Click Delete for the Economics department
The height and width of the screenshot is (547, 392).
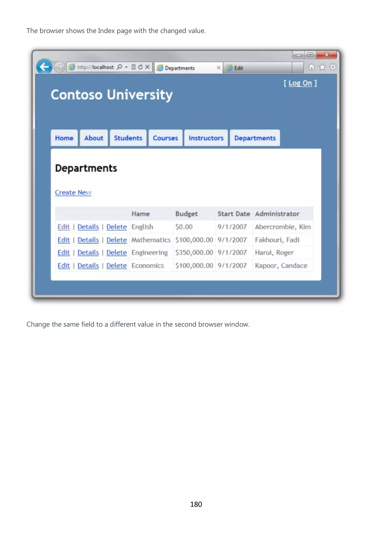tap(117, 266)
